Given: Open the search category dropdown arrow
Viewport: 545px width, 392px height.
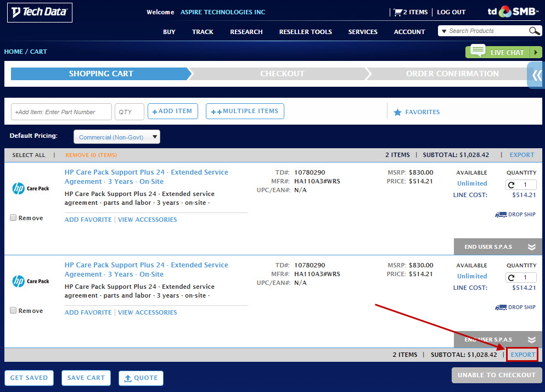Looking at the screenshot, I should (x=444, y=31).
